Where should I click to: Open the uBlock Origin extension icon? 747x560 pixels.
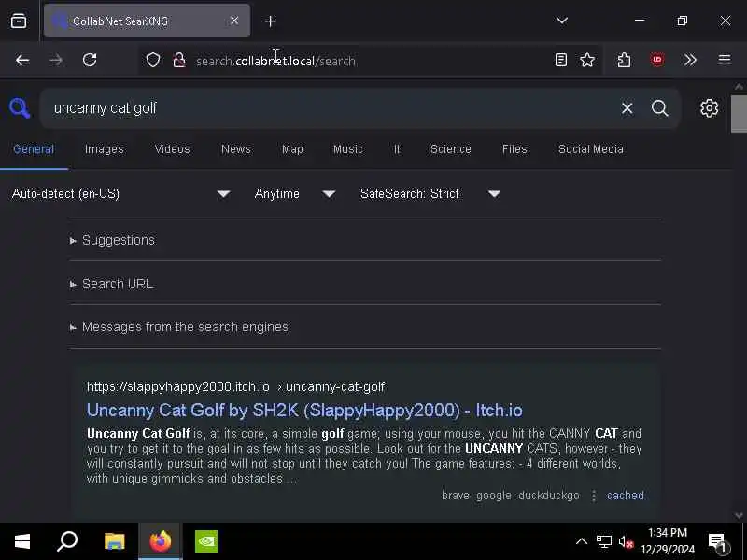click(657, 60)
